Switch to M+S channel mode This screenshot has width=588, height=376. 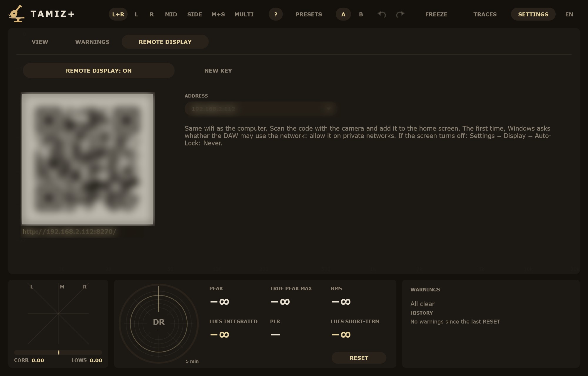click(218, 14)
